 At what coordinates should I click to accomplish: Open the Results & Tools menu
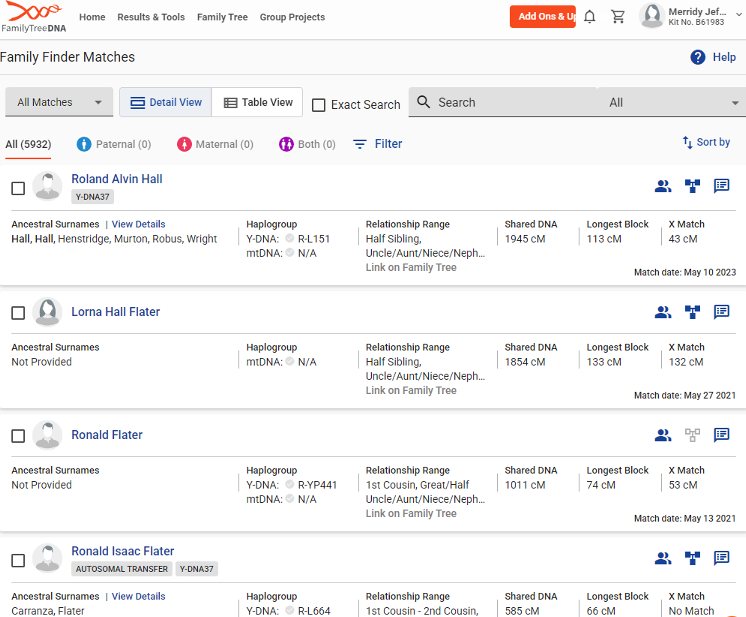[151, 17]
